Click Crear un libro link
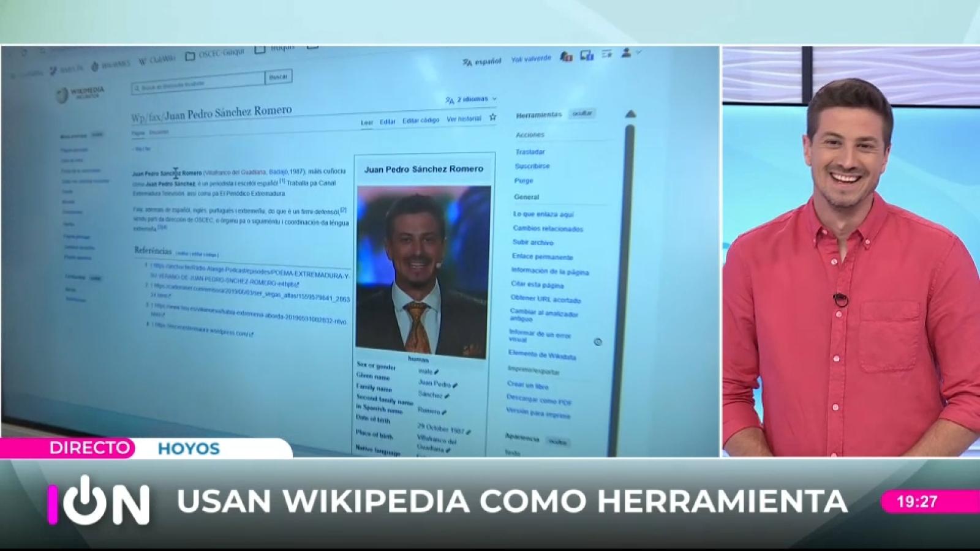Image resolution: width=980 pixels, height=551 pixels. click(x=527, y=386)
